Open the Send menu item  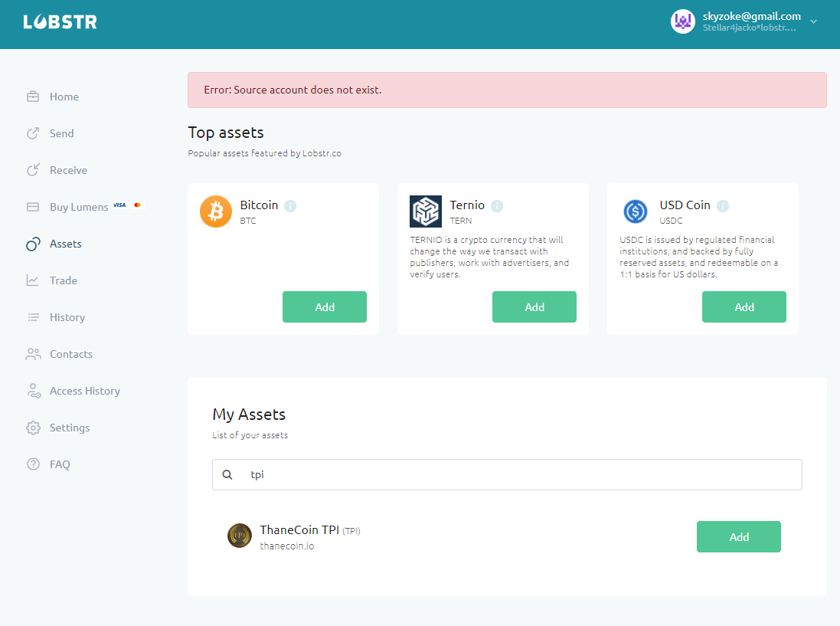tap(61, 133)
